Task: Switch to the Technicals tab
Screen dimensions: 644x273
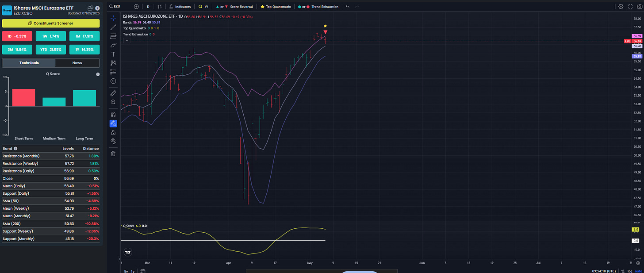Action: 29,63
